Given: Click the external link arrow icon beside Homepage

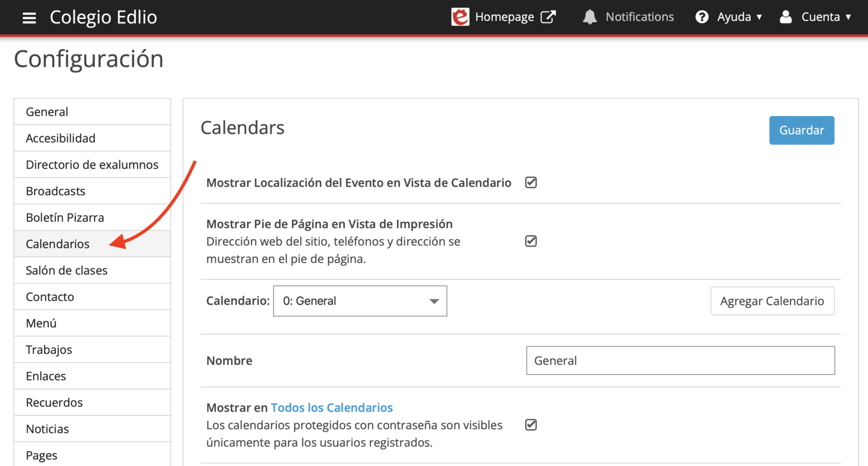Looking at the screenshot, I should click(549, 16).
